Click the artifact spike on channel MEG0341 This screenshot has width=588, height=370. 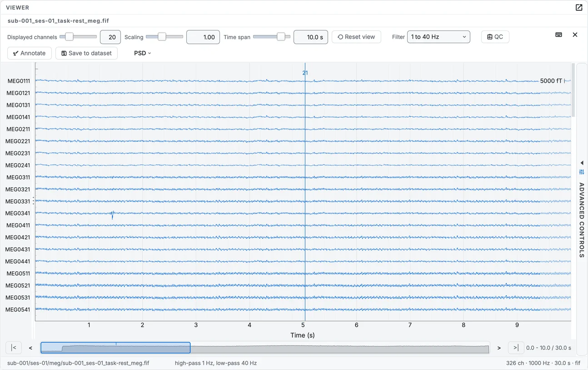pos(112,215)
